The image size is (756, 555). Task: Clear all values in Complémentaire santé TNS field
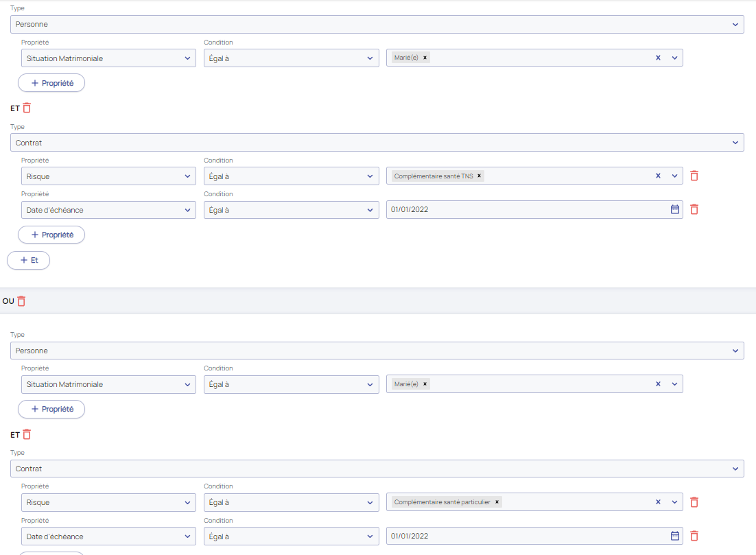[x=658, y=176]
